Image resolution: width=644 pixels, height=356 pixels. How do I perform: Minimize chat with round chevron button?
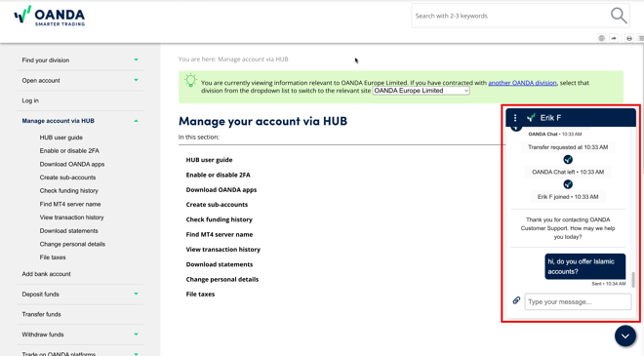625,336
